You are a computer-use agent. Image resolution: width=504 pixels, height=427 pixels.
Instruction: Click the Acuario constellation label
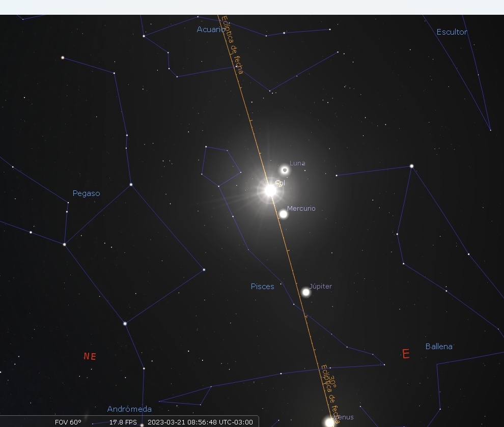click(x=211, y=30)
